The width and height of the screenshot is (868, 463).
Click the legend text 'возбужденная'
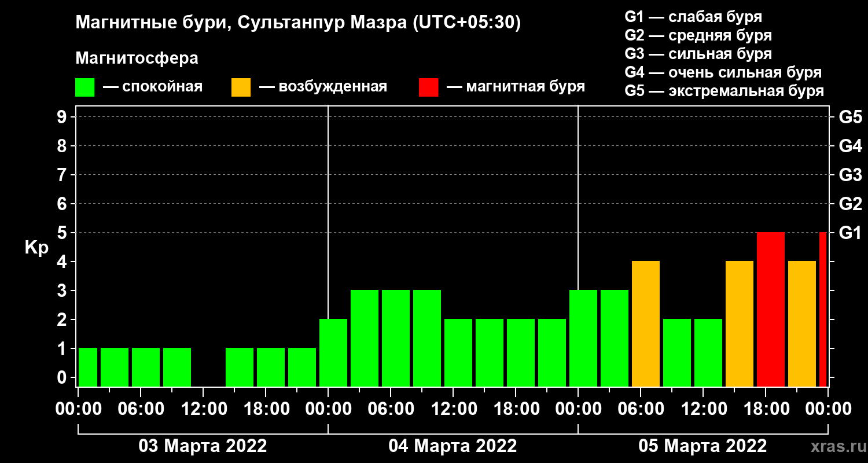333,87
